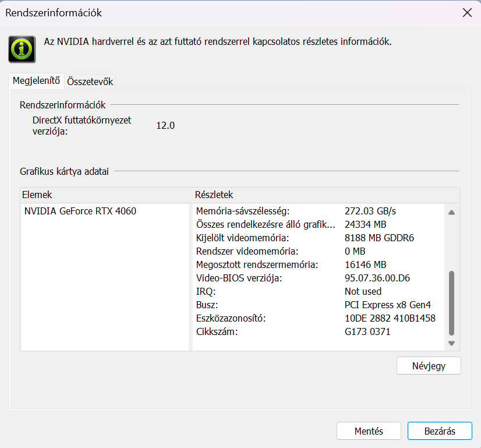
Task: Click the details list scrollbar thumb
Action: 451,303
